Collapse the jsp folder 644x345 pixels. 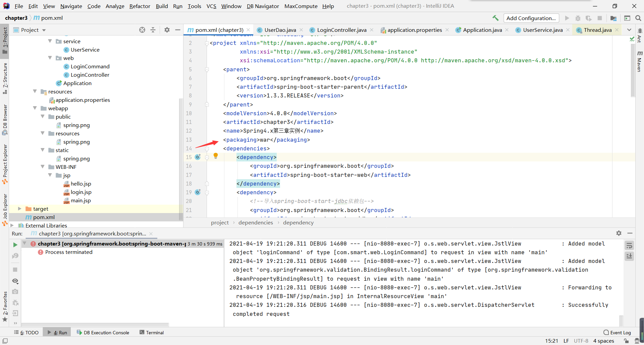click(x=50, y=175)
